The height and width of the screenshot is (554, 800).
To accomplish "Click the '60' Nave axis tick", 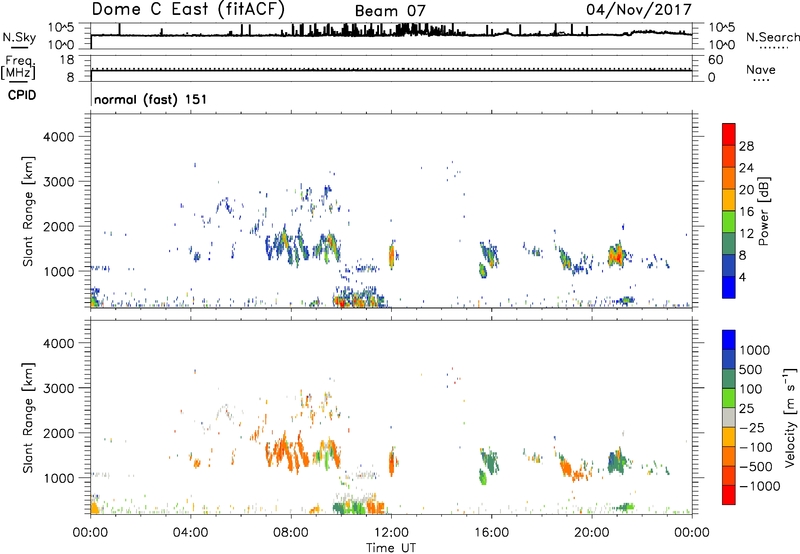I will pos(715,60).
